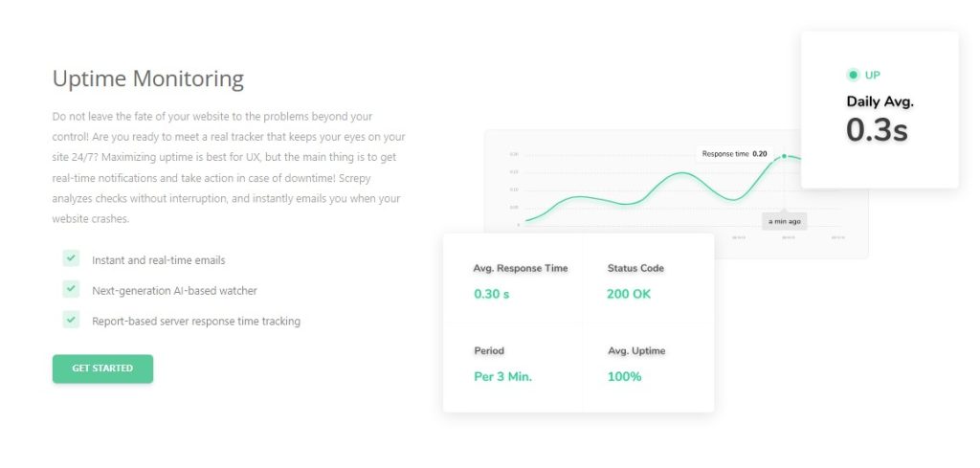Click the Avg. Response Time label

coord(521,268)
